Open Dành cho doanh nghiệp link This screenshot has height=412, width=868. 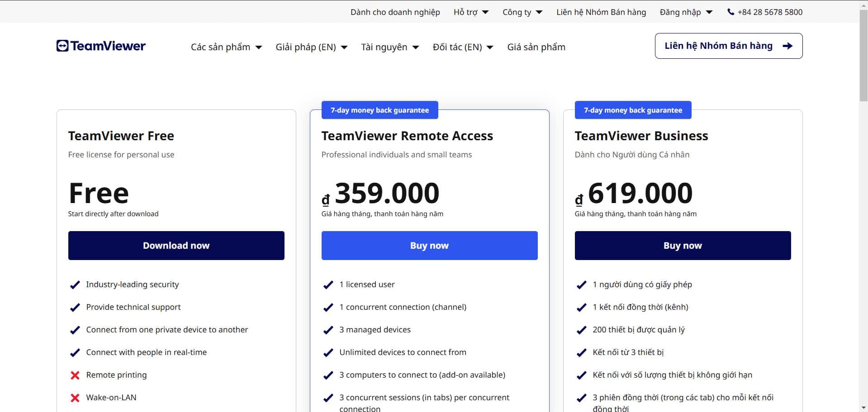click(395, 12)
